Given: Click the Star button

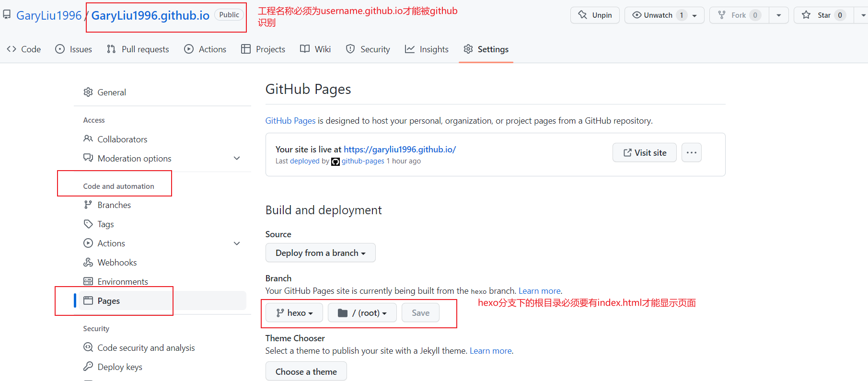Looking at the screenshot, I should (x=823, y=15).
